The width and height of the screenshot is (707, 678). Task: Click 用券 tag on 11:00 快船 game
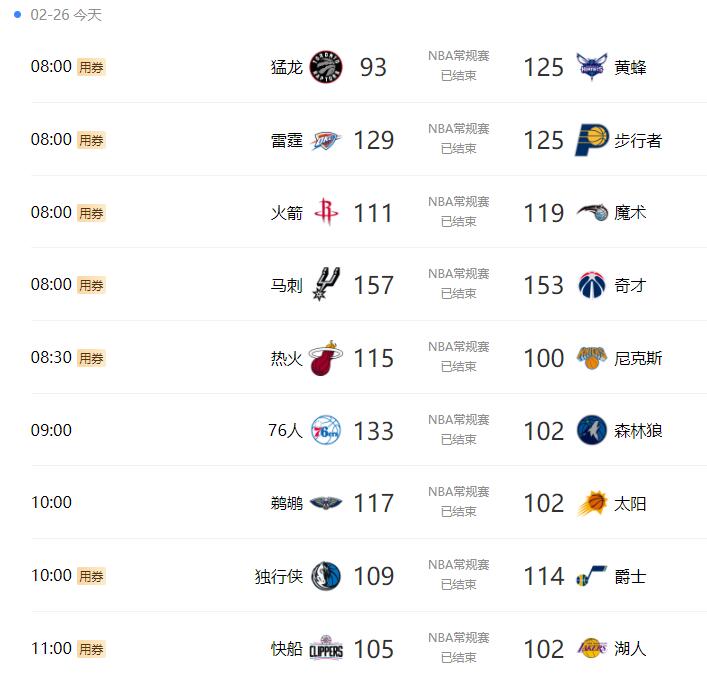[x=91, y=649]
